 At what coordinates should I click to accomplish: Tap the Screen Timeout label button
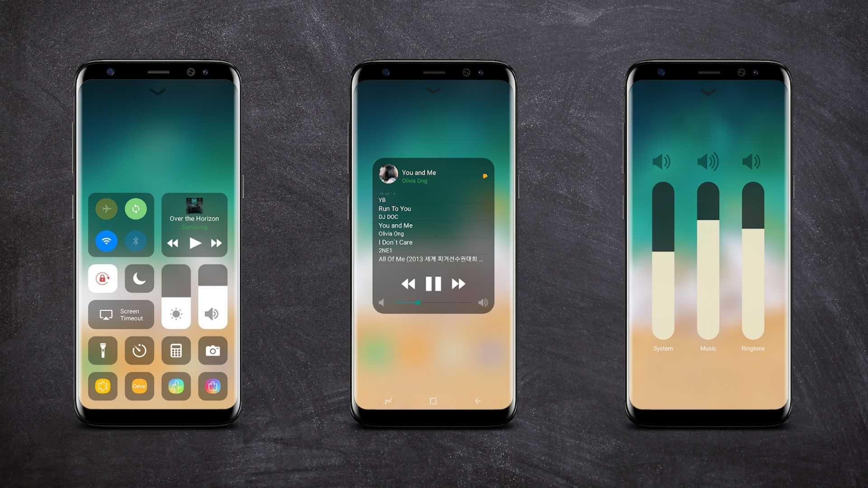pyautogui.click(x=122, y=314)
